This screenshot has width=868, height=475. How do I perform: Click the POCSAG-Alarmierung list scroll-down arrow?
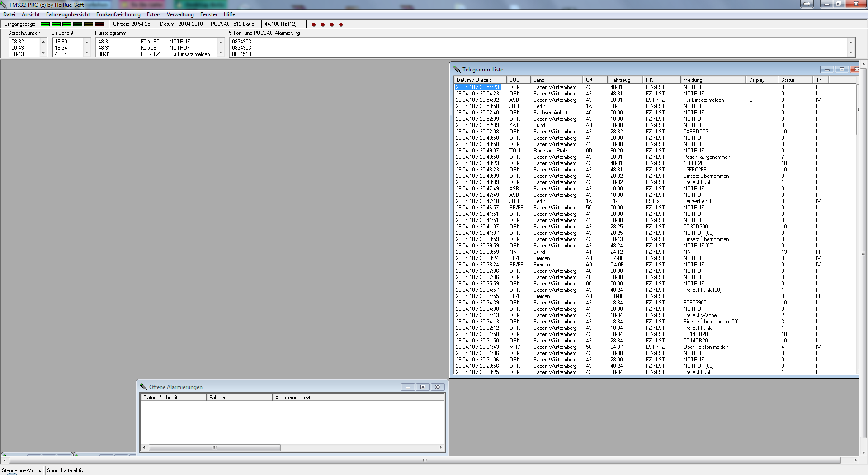click(850, 53)
